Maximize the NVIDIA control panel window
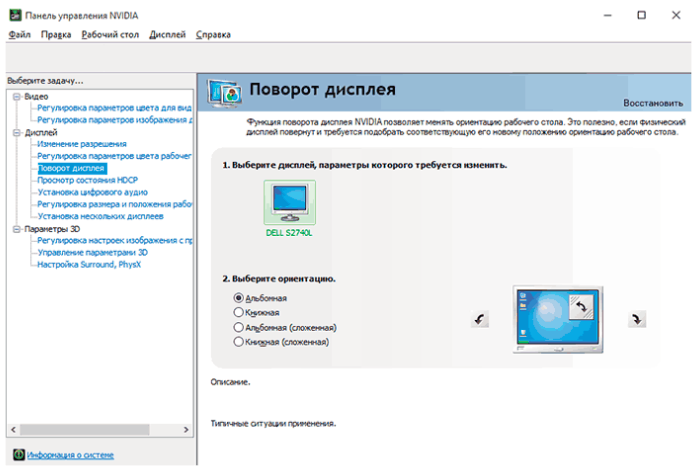The image size is (694, 466). [x=641, y=15]
